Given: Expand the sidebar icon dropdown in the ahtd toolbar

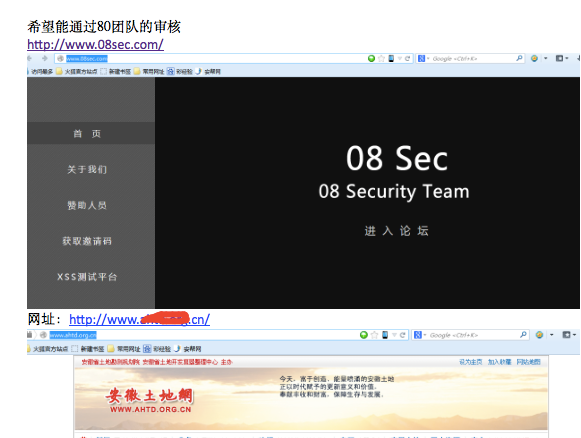Looking at the screenshot, I should [574, 335].
